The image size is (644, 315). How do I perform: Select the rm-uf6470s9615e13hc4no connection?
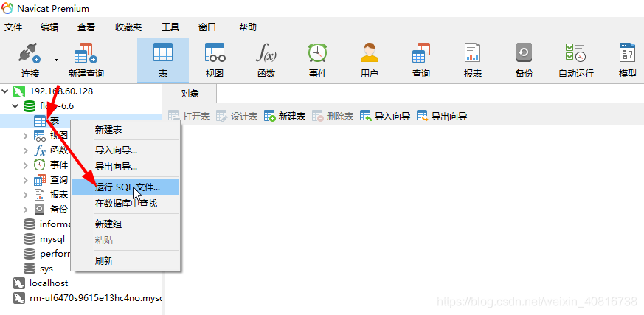pyautogui.click(x=96, y=298)
